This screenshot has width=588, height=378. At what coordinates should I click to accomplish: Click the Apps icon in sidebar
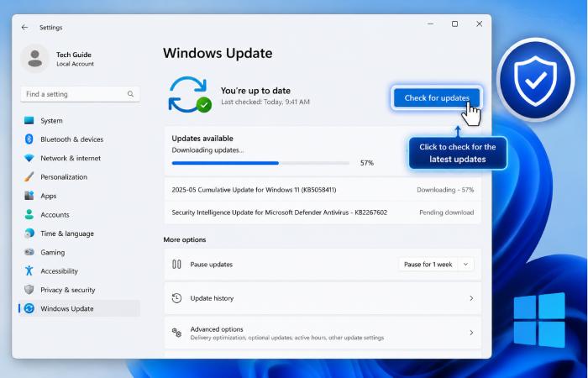click(29, 196)
